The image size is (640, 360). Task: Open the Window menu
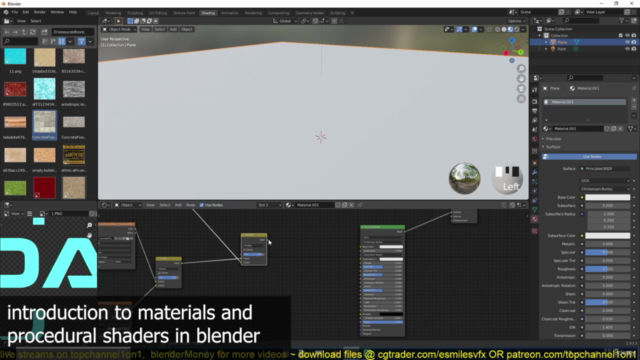click(x=57, y=12)
